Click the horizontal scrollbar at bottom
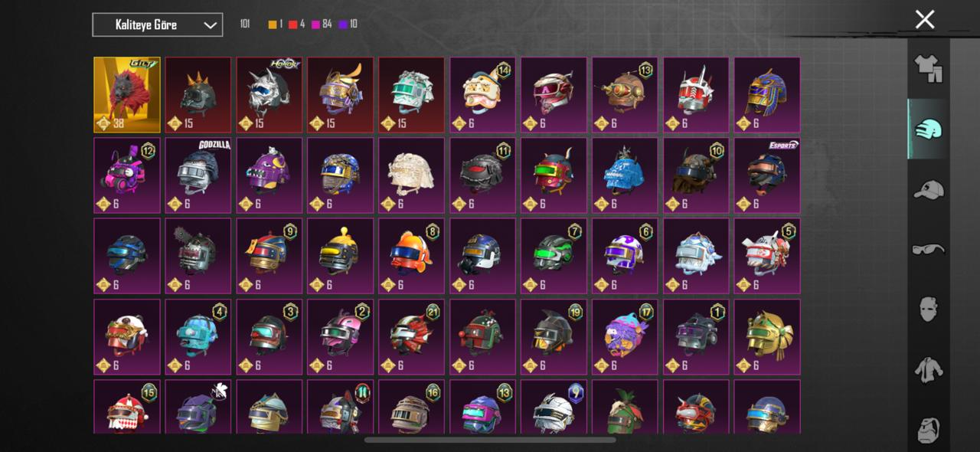 490,440
